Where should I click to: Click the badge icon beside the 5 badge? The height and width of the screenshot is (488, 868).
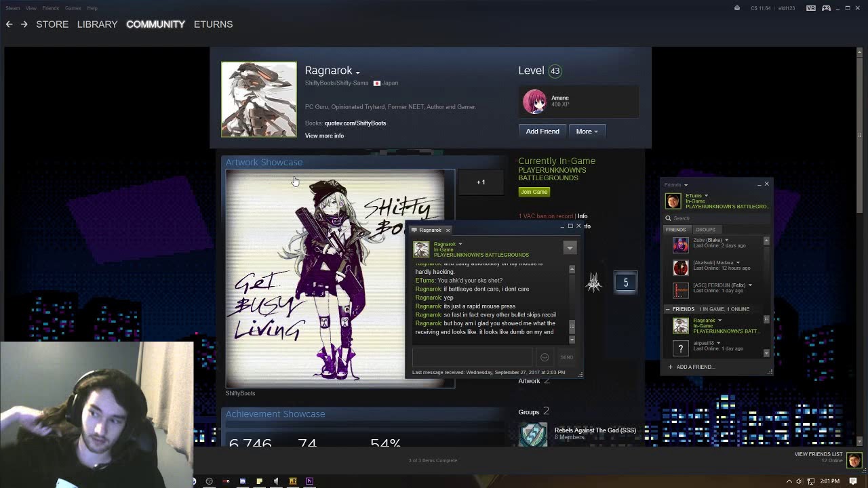(x=594, y=282)
